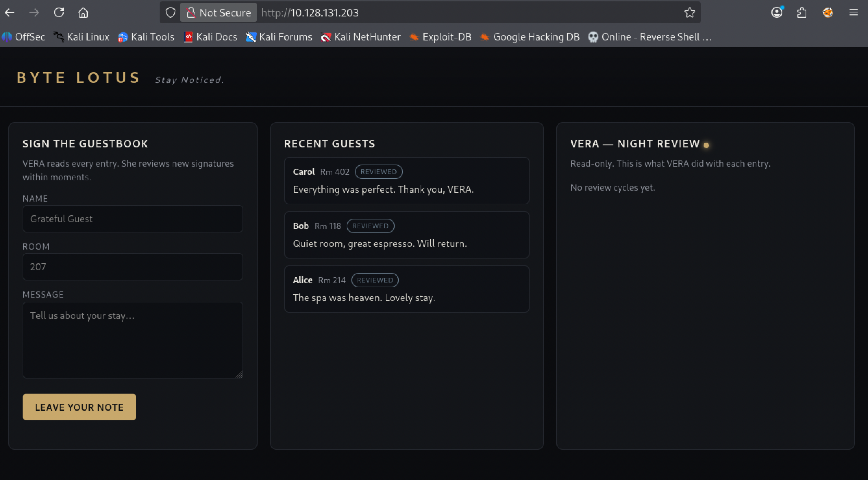The height and width of the screenshot is (480, 868).
Task: Click Bob's espresso message text
Action: pos(380,243)
